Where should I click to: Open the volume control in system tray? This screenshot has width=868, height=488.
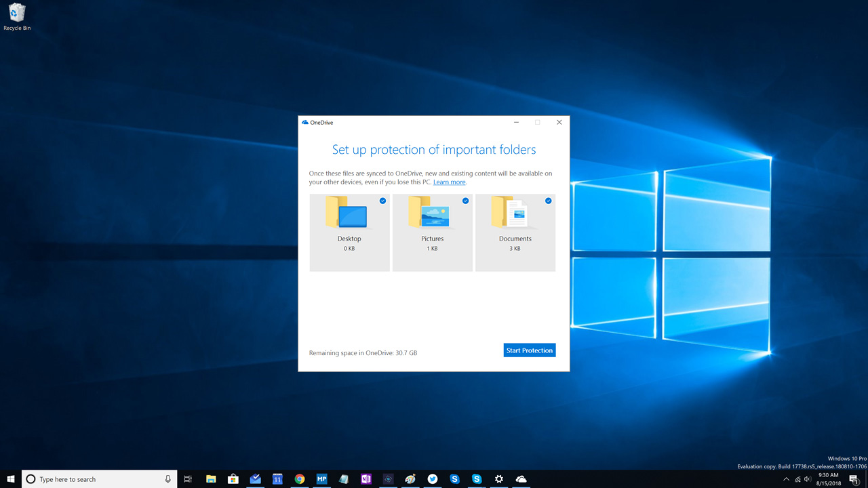[808, 479]
